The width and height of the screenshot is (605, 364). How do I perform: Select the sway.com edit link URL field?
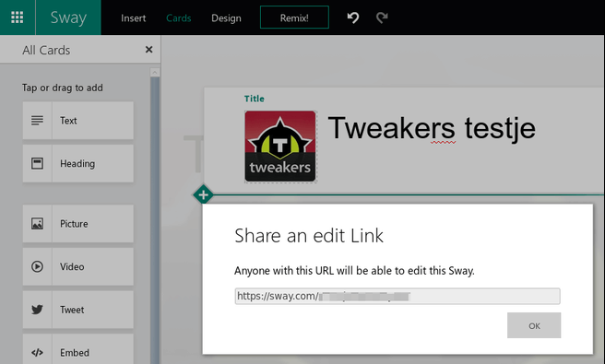click(397, 296)
